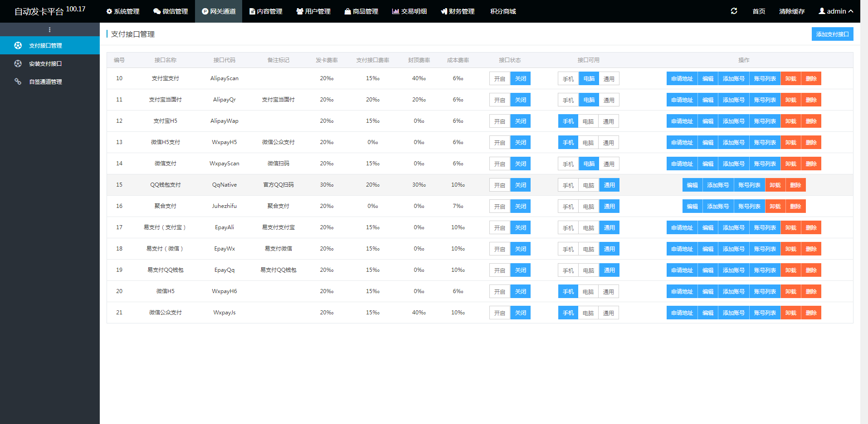Image resolution: width=868 pixels, height=424 pixels.
Task: Select 手机 availability for QQ钱包支付 row
Action: (x=568, y=185)
